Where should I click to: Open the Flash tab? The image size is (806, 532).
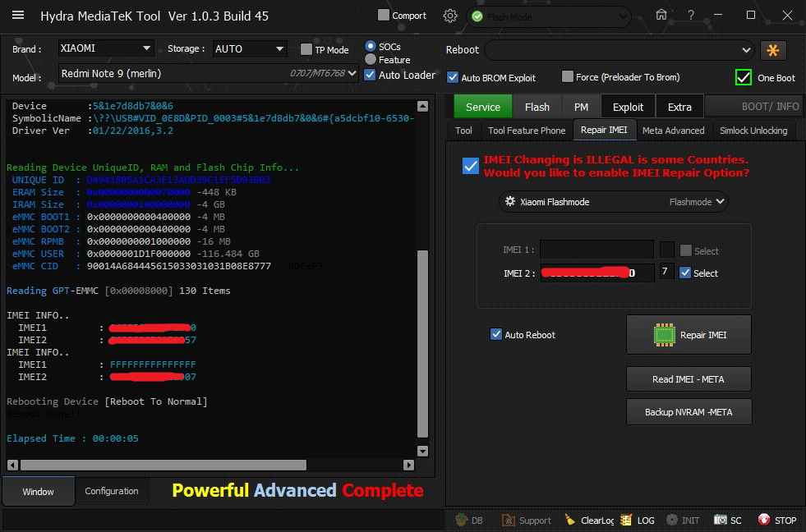537,107
